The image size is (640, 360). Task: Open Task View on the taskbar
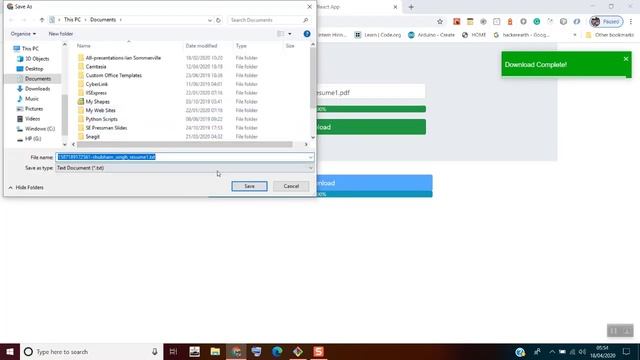point(173,351)
